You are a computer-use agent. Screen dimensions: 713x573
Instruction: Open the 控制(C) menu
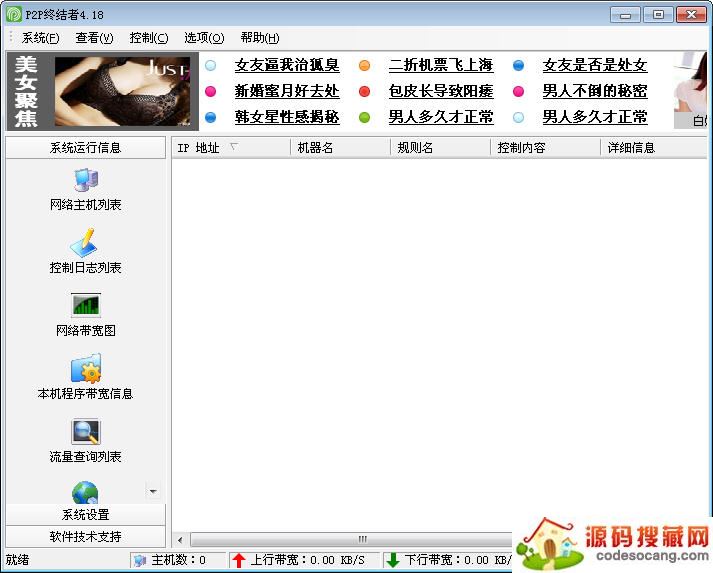coord(149,38)
